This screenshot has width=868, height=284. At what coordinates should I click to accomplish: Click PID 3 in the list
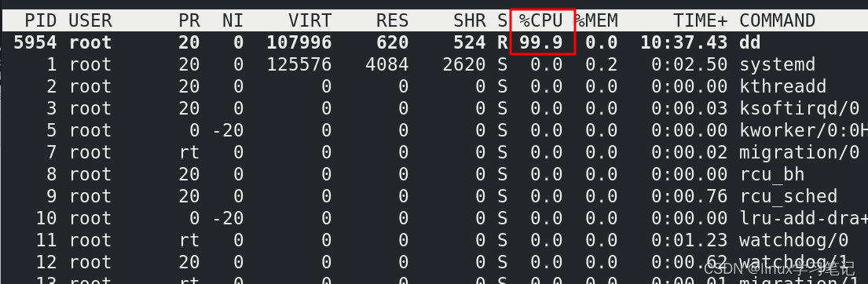(x=52, y=108)
